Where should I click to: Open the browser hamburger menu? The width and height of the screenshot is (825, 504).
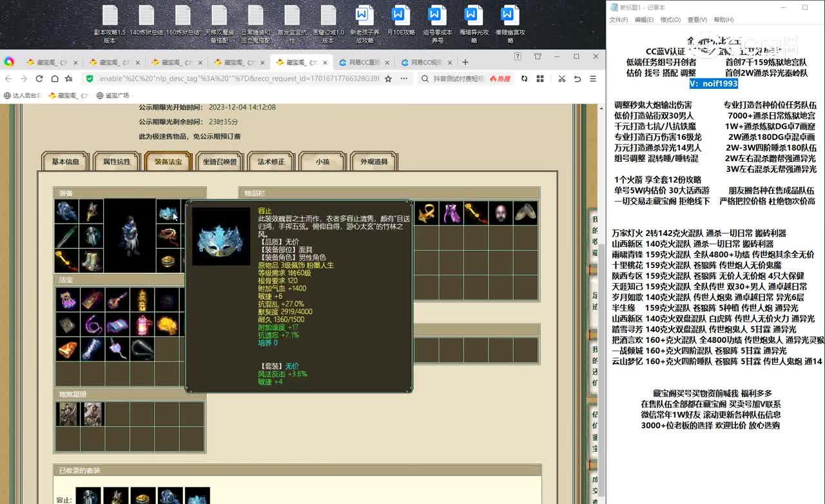pyautogui.click(x=593, y=79)
